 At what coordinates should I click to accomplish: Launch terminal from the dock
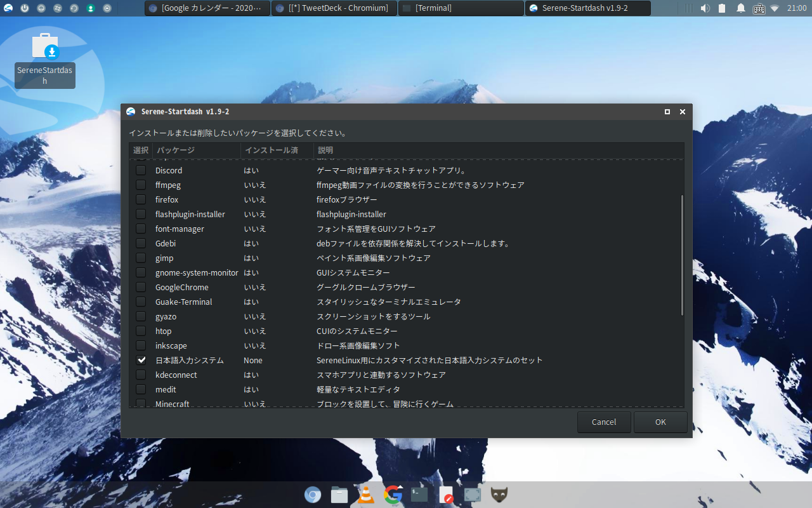pos(419,495)
